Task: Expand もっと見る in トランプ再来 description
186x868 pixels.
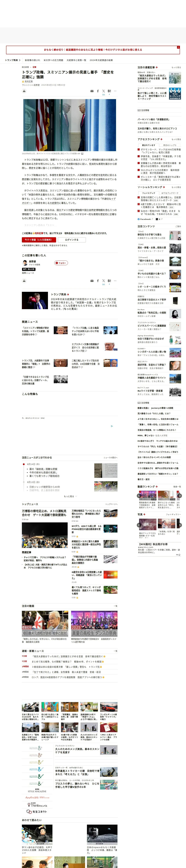Action: coord(70,309)
